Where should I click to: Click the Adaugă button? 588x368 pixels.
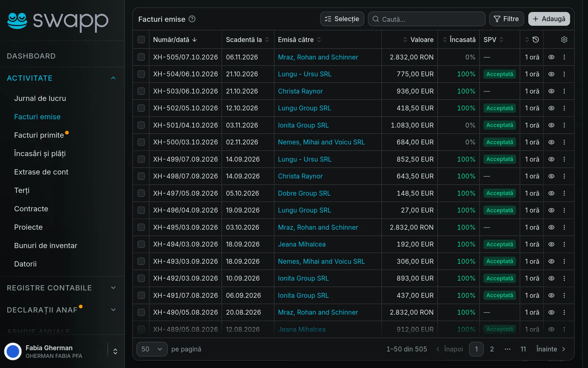549,19
